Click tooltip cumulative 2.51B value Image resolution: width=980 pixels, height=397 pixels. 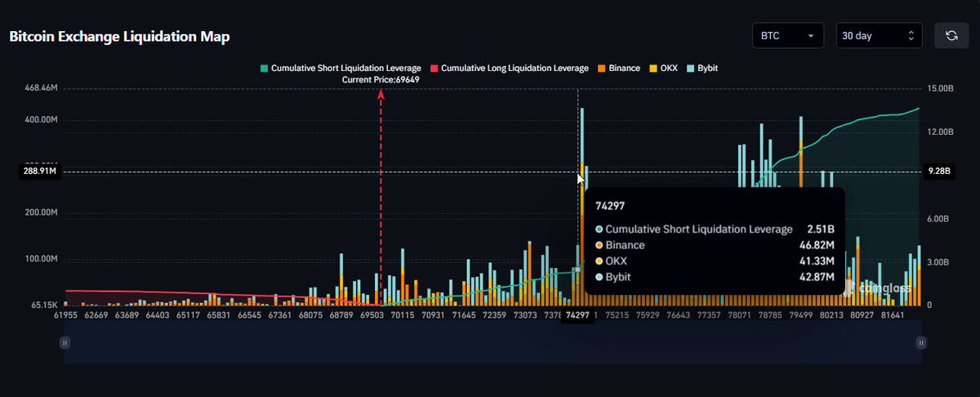[x=820, y=229]
